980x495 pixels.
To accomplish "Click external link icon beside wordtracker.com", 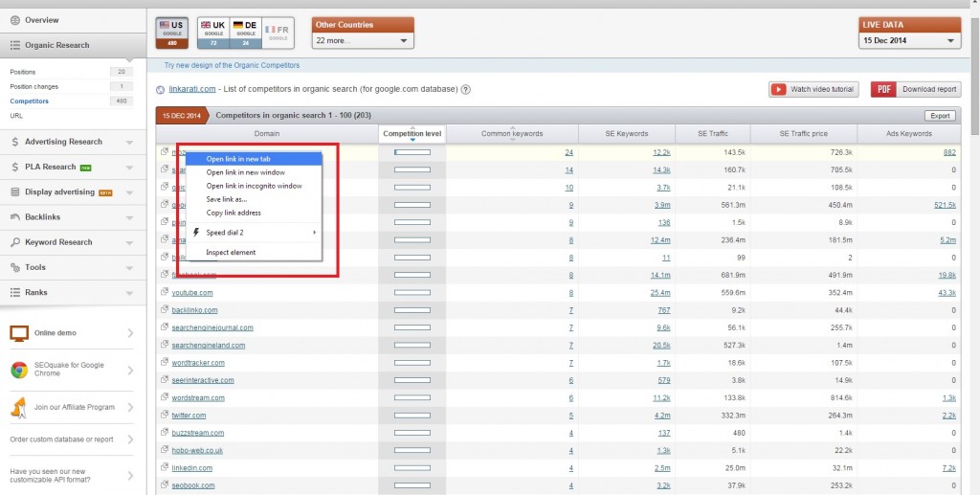I will pos(165,362).
